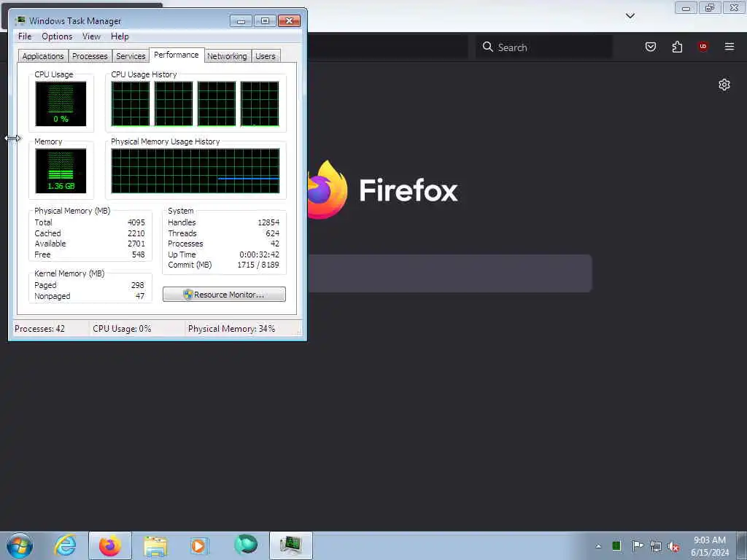
Task: Click the teal round app icon in taskbar
Action: [x=246, y=544]
